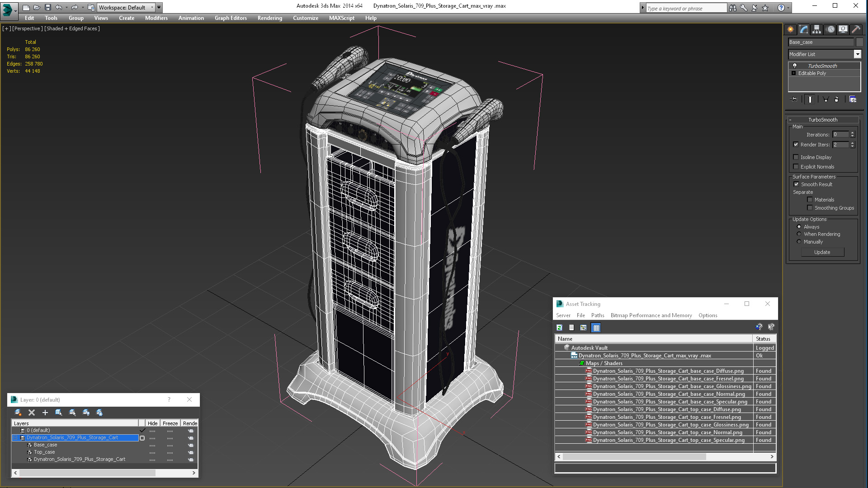
Task: Enable Explicit Normals checkbox
Action: (796, 167)
